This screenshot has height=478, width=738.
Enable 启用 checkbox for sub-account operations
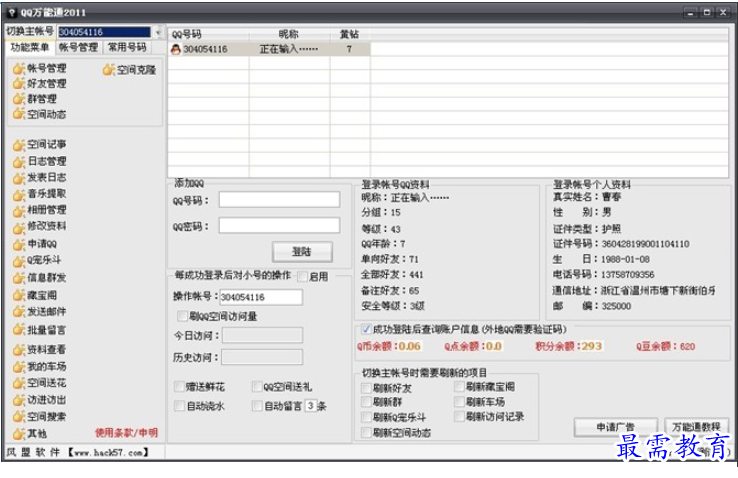click(x=302, y=277)
